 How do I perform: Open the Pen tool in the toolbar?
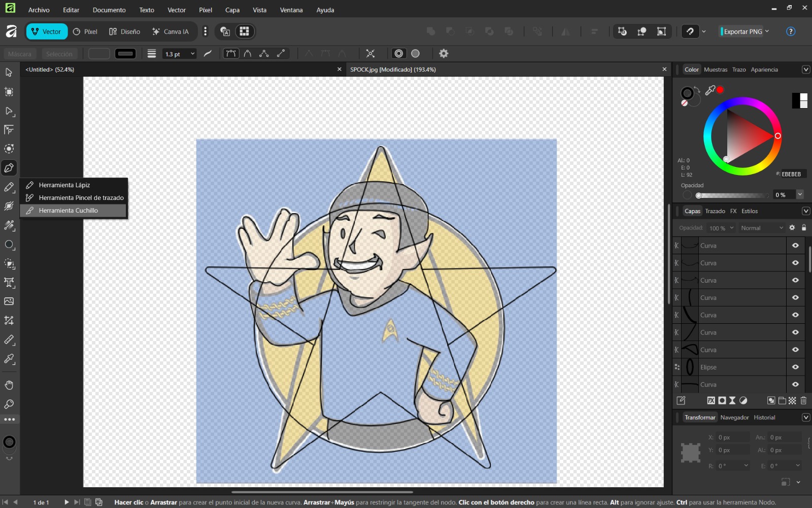click(x=9, y=168)
